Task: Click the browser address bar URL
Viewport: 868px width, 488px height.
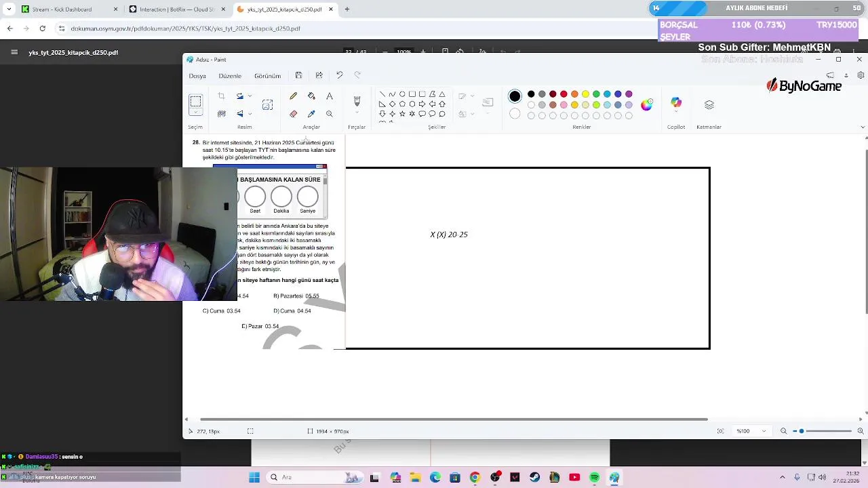Action: pos(185,28)
